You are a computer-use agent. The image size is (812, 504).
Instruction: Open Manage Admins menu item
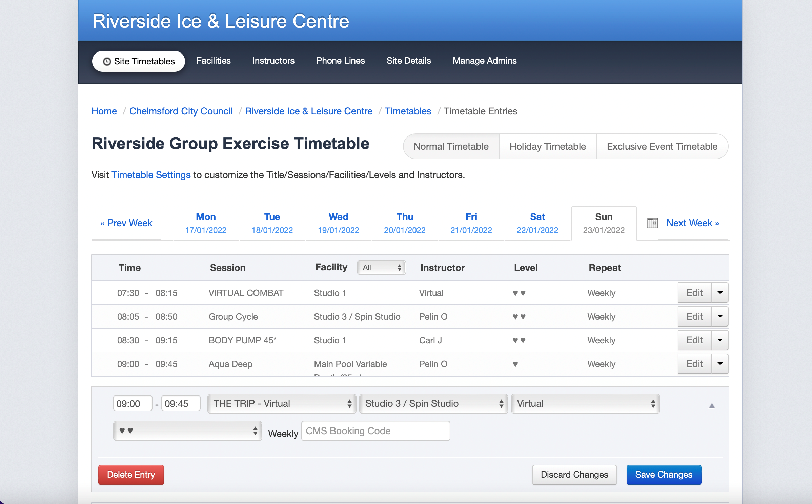click(x=485, y=61)
